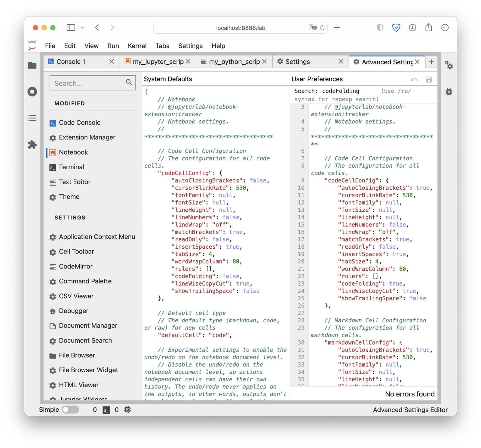Image resolution: width=481 pixels, height=448 pixels.
Task: Toggle the Simple interface switch
Action: (70, 410)
